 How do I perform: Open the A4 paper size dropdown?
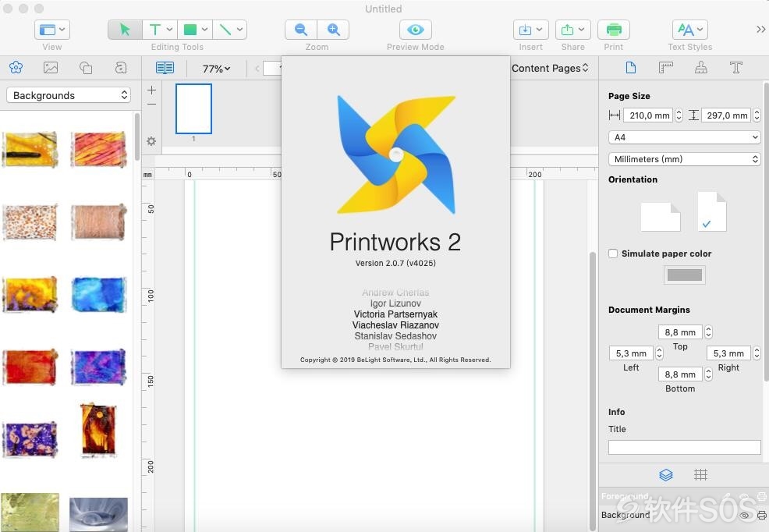pyautogui.click(x=685, y=137)
